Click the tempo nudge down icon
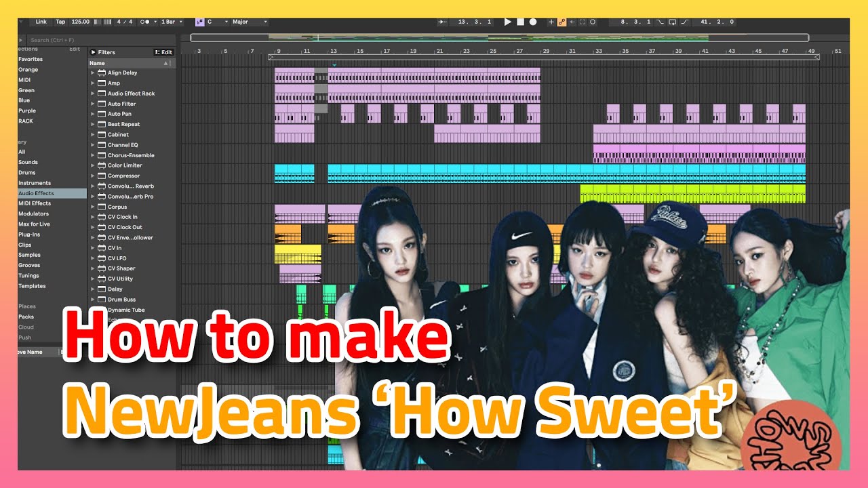This screenshot has height=488, width=868. point(97,22)
